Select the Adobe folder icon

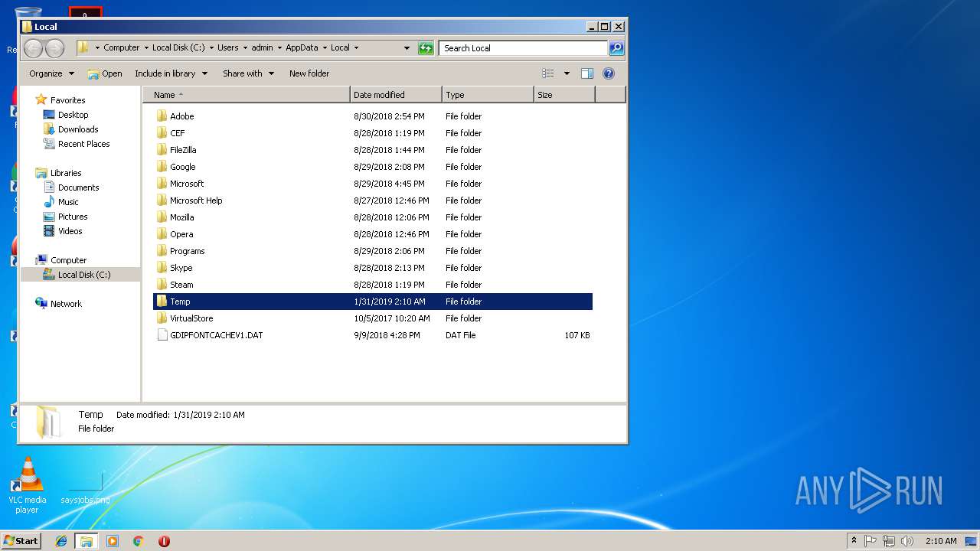pos(162,116)
